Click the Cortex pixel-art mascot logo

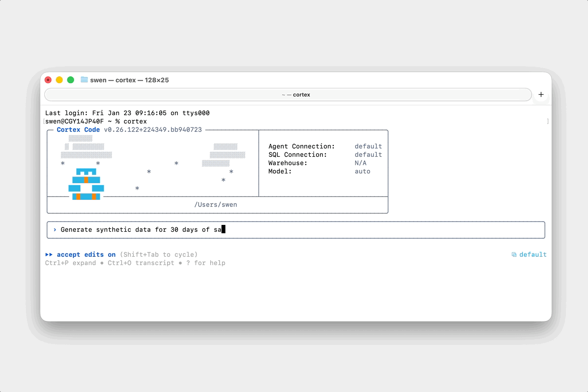tap(86, 185)
